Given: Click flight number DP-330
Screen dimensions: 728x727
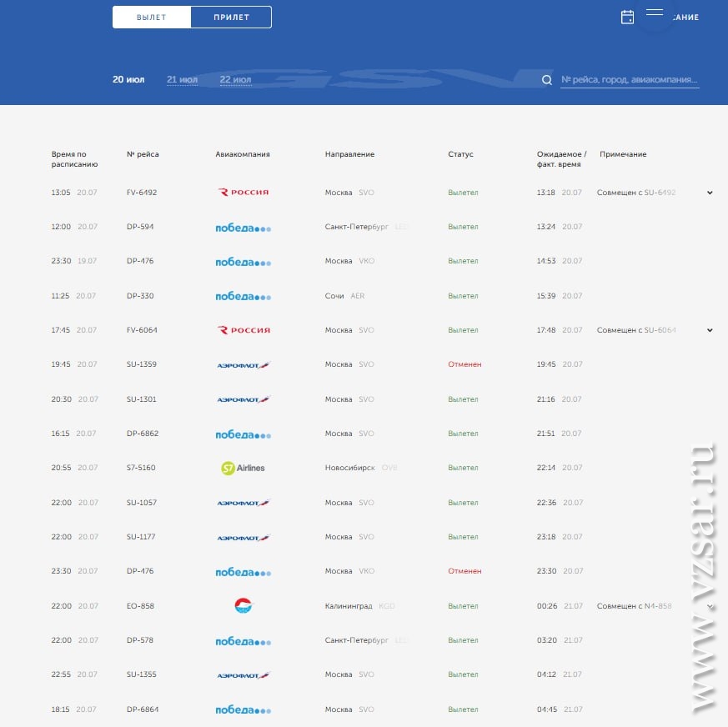Looking at the screenshot, I should tap(140, 296).
